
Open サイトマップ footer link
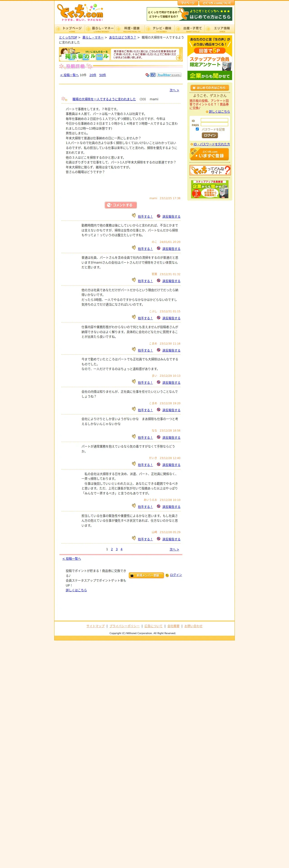click(96, 626)
